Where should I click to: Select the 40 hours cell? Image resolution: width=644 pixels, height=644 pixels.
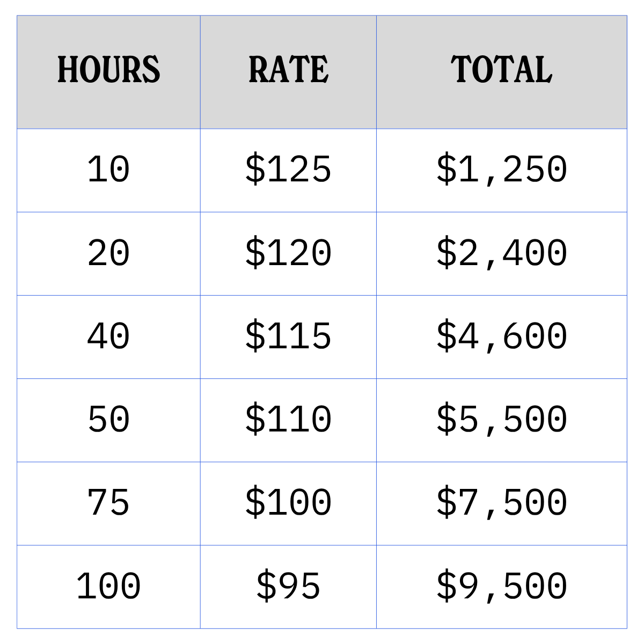click(108, 337)
